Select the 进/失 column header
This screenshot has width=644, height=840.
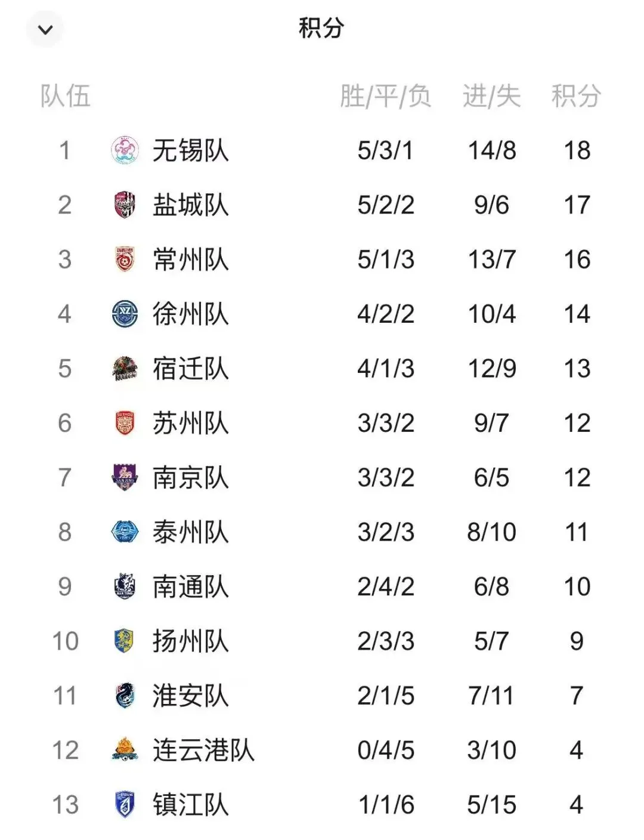492,96
